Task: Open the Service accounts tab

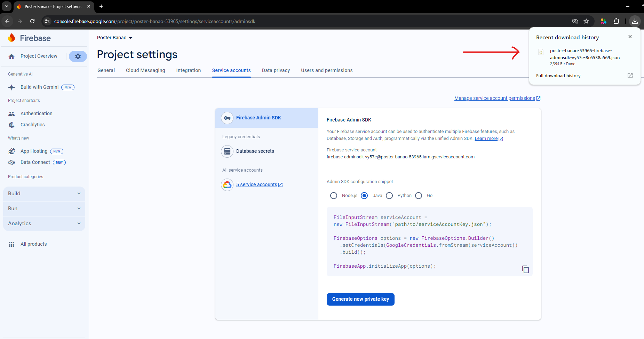Action: [231, 70]
